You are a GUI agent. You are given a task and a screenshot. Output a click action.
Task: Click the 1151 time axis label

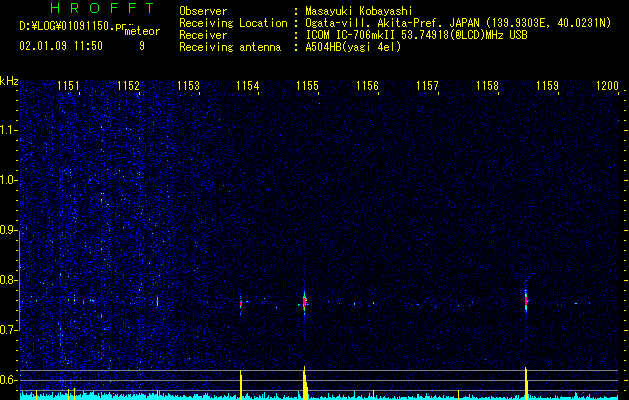pyautogui.click(x=68, y=86)
